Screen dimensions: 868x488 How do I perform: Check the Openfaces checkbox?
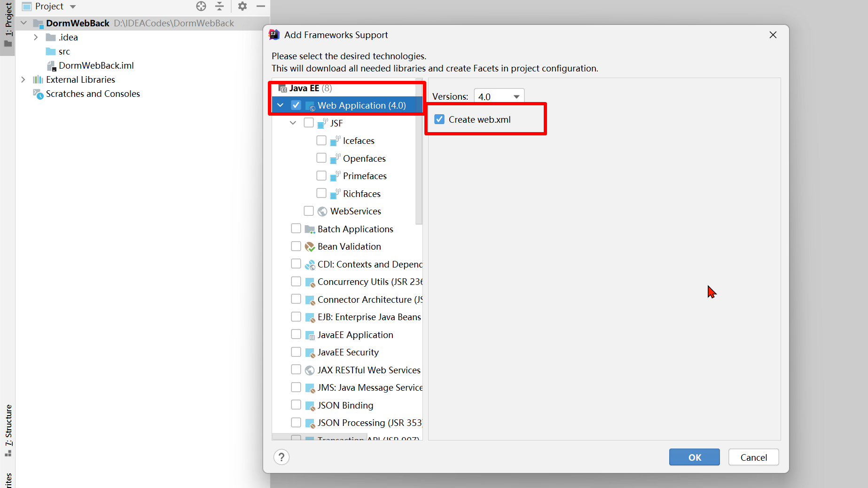tap(321, 158)
